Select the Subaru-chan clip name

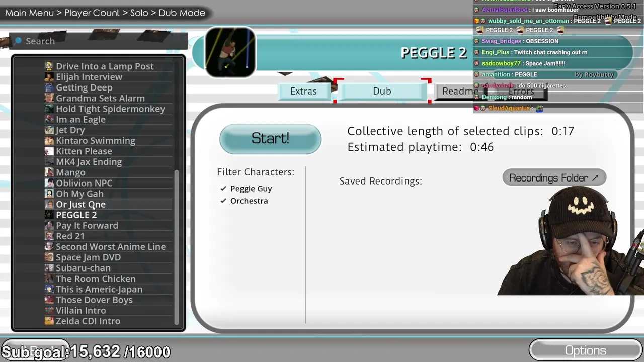(83, 268)
